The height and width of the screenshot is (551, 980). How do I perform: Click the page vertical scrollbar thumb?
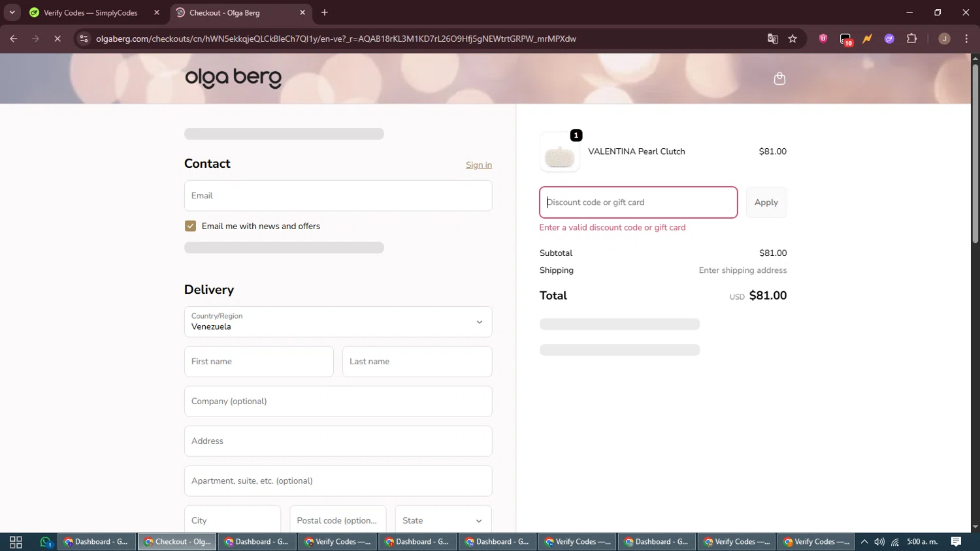pos(975,153)
